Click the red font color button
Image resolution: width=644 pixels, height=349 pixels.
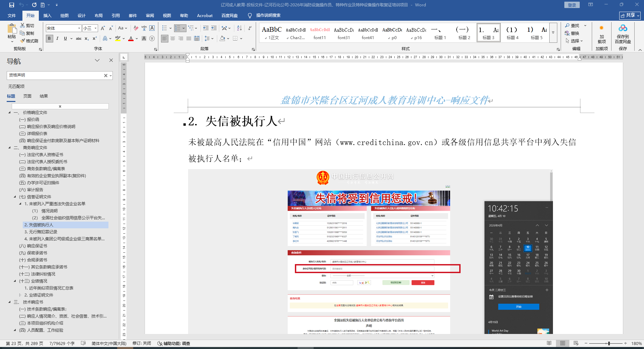click(x=131, y=38)
